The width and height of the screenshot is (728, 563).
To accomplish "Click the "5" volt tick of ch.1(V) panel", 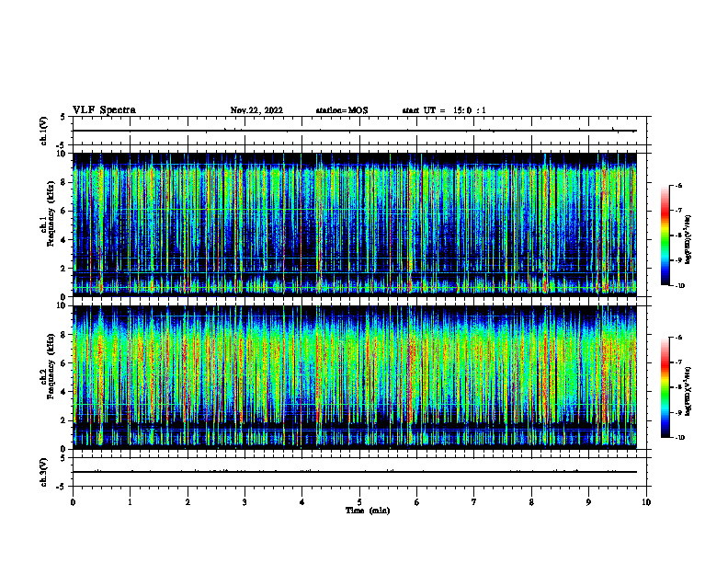I will (63, 117).
